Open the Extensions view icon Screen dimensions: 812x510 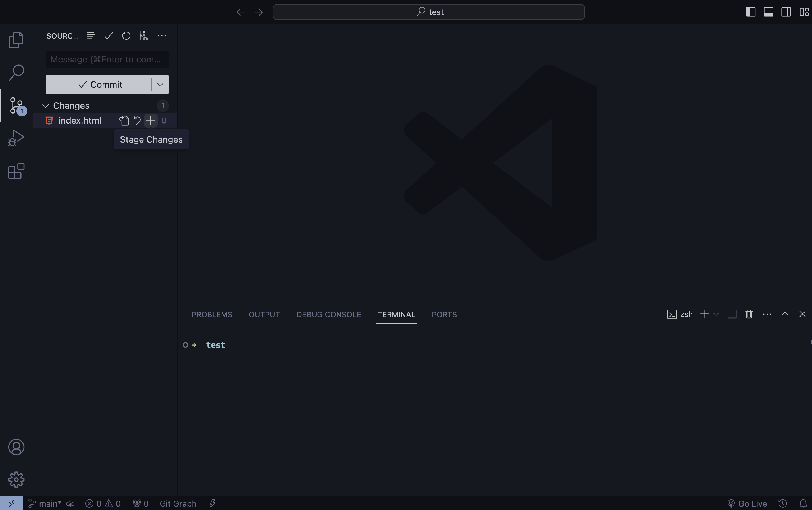[16, 171]
